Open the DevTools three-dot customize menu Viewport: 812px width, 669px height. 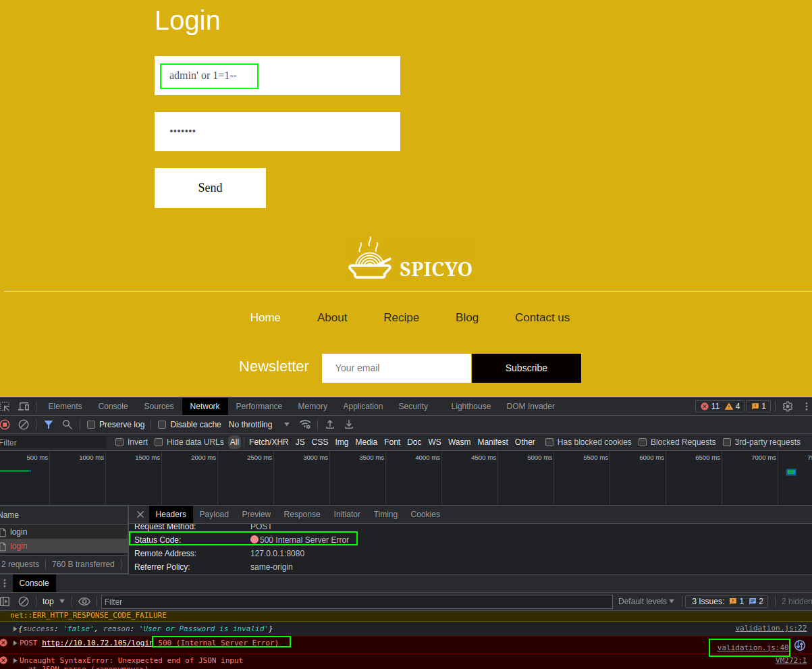[x=806, y=406]
